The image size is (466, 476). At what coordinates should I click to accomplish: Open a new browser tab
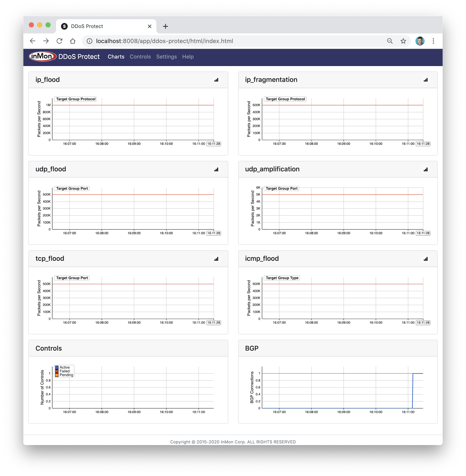point(165,26)
